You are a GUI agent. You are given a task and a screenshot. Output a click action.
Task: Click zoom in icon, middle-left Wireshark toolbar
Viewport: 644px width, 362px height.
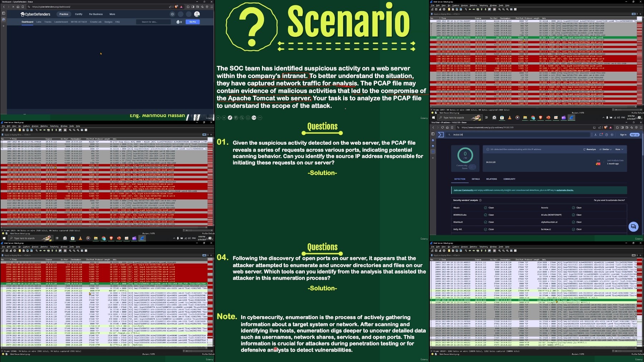[71, 130]
